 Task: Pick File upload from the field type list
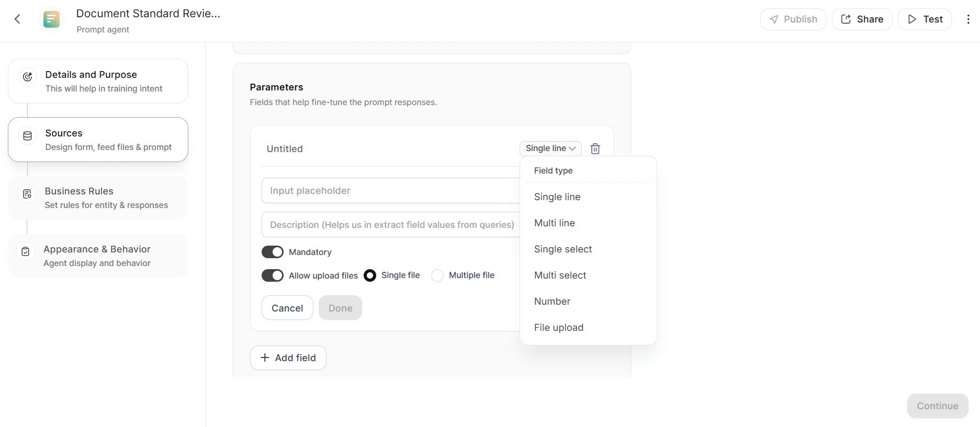558,327
